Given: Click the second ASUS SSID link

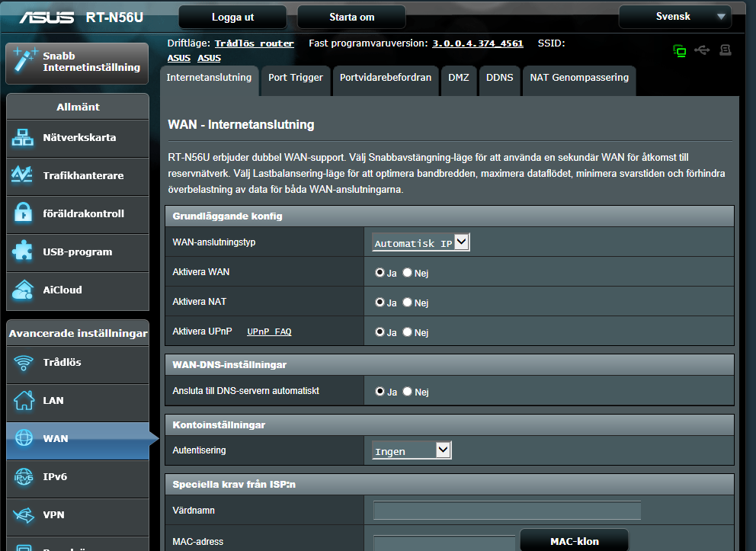Looking at the screenshot, I should click(210, 58).
